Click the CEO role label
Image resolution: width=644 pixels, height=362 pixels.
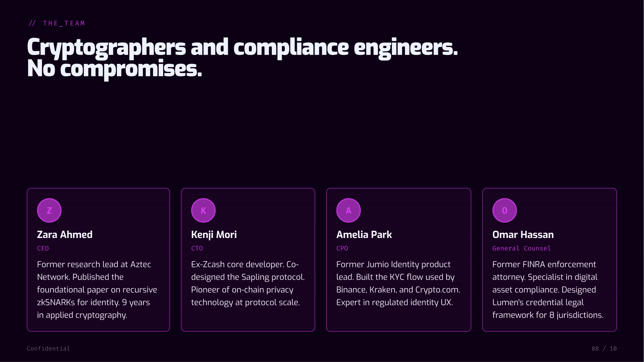tap(43, 248)
